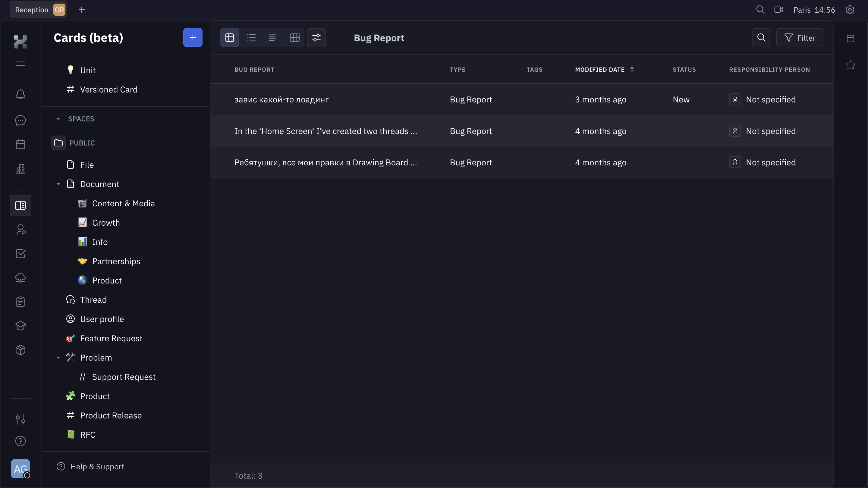Image resolution: width=868 pixels, height=488 pixels.
Task: Open the chat messages icon
Action: pos(20,120)
